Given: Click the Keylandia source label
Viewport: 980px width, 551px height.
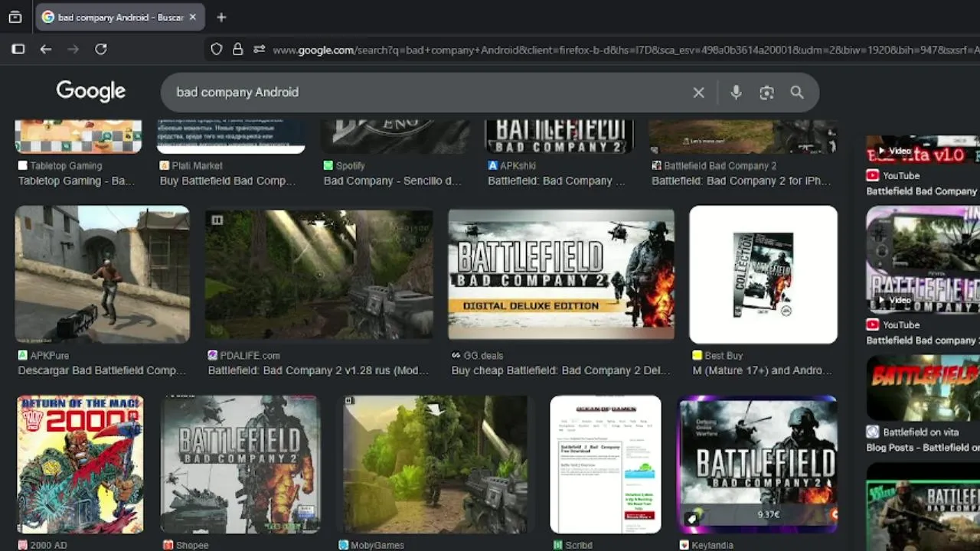Looking at the screenshot, I should [712, 545].
